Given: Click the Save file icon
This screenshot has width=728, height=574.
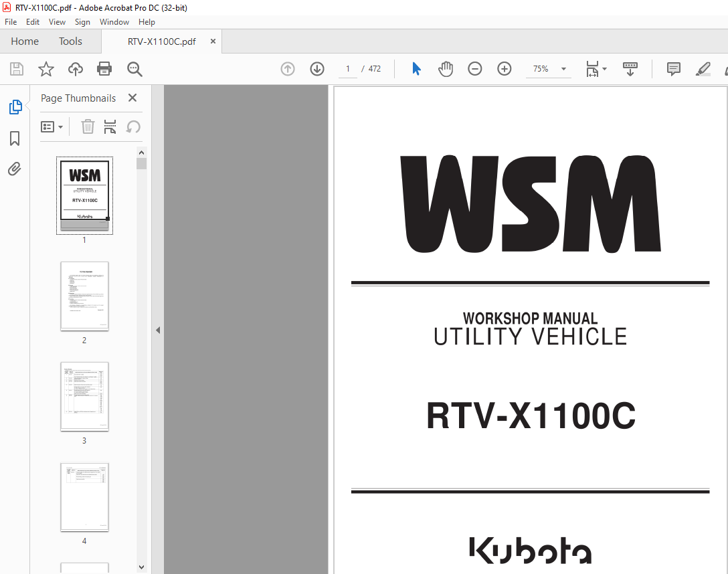Looking at the screenshot, I should (x=17, y=69).
